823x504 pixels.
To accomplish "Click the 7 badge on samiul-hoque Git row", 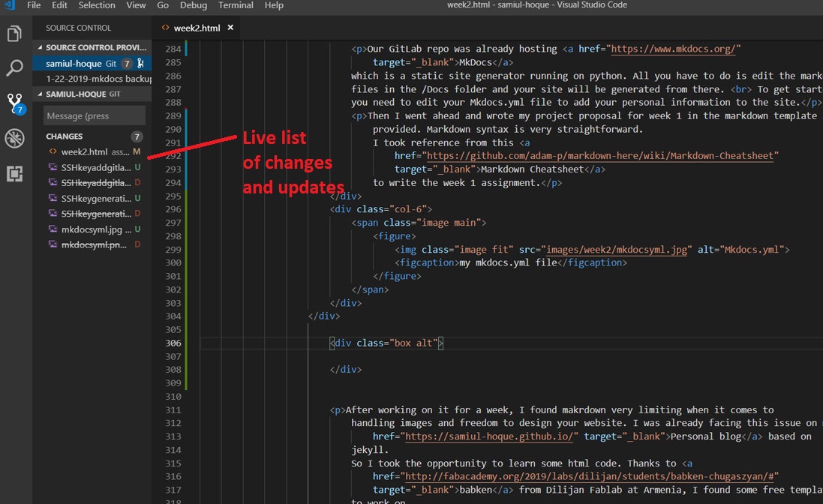I will tap(127, 64).
